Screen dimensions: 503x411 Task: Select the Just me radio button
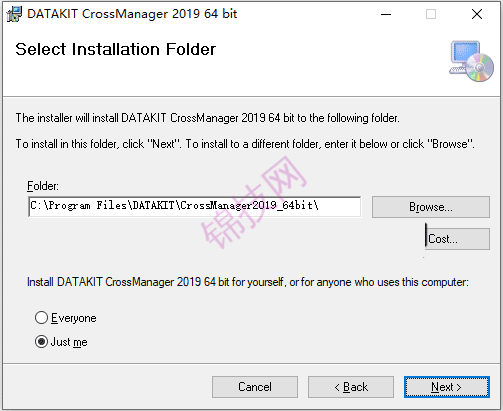(41, 342)
